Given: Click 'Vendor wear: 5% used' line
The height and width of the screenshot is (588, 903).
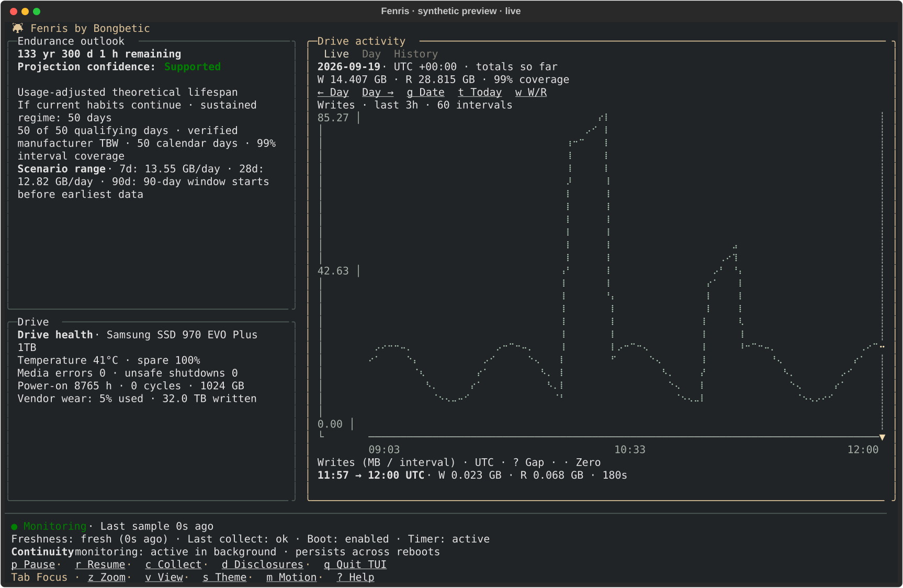Looking at the screenshot, I should [x=80, y=399].
